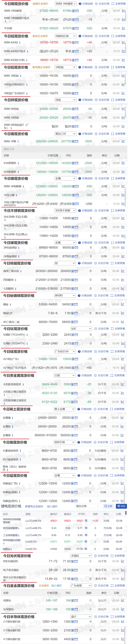Click calendar icon beside 高纯三氧化钼 price 264000
Image resolution: width=128 pixels, height=644 pixels.
click(73, 271)
